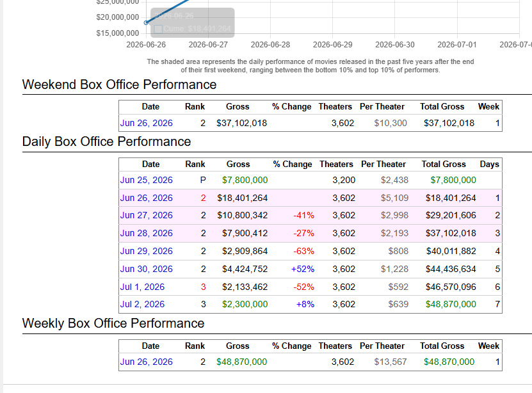Select the $808 per theater value
The width and height of the screenshot is (532, 393).
(398, 252)
